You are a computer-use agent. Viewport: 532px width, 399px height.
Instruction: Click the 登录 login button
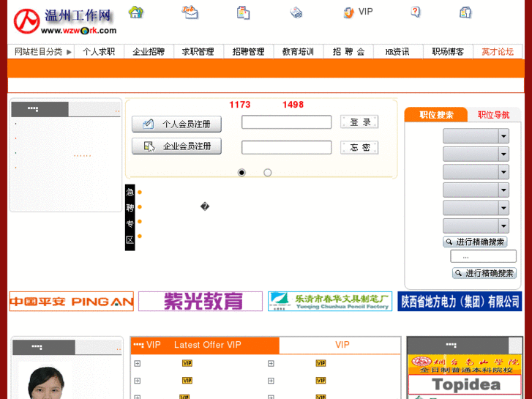tap(359, 122)
